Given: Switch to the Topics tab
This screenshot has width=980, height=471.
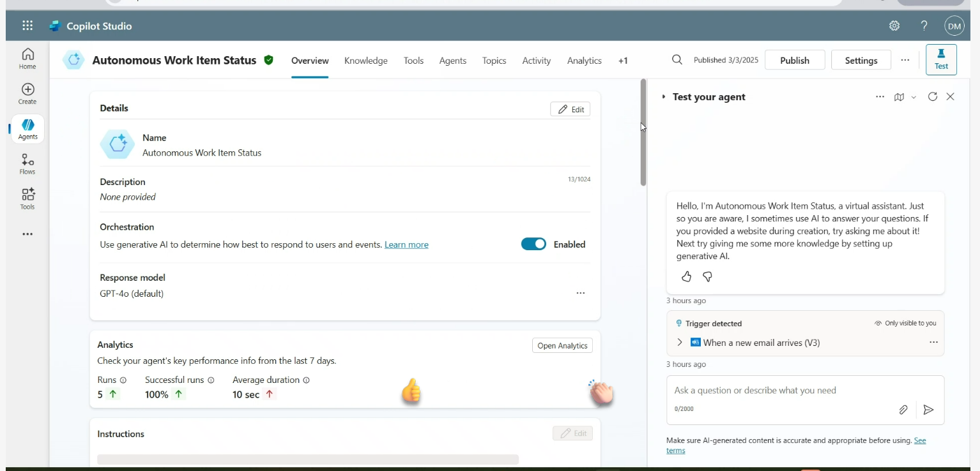Looking at the screenshot, I should 494,61.
